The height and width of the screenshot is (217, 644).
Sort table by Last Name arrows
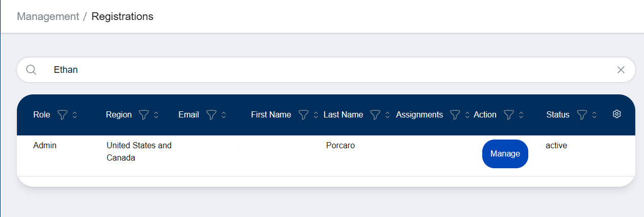point(388,115)
